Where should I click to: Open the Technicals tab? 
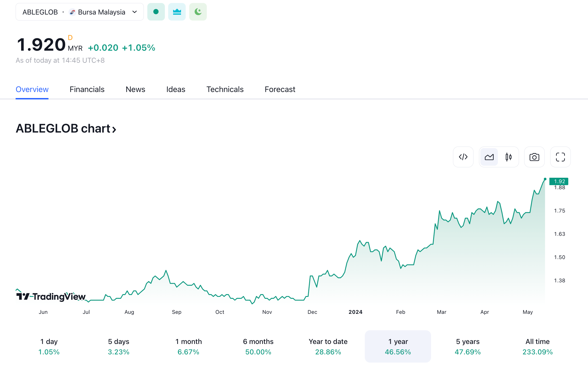pos(225,89)
